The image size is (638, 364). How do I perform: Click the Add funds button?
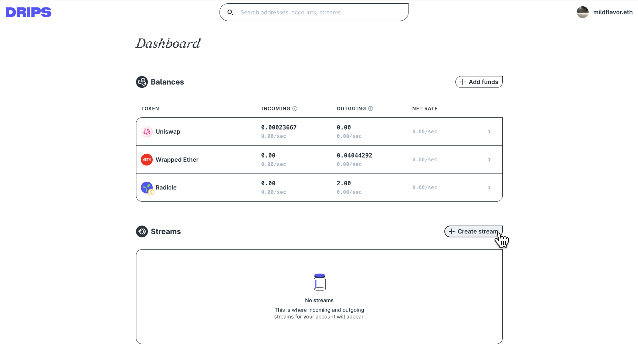[479, 82]
